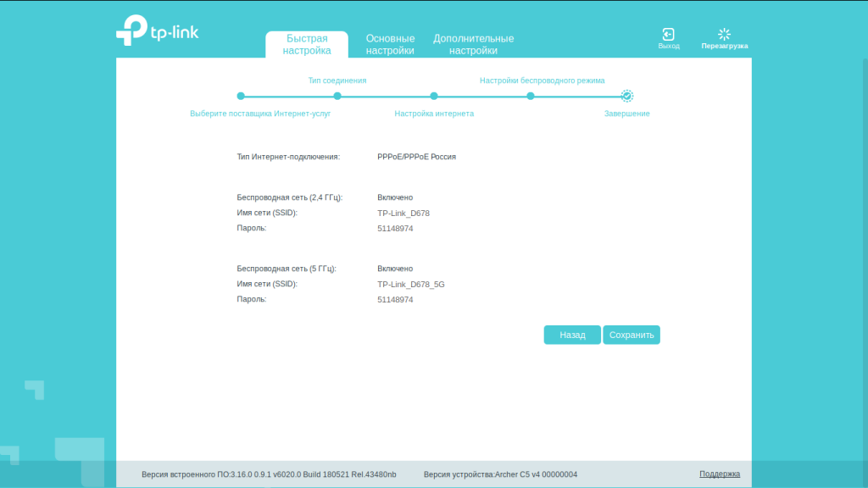Click the device version Archer C5 text
Viewport: 868px width, 488px height.
coord(500,474)
